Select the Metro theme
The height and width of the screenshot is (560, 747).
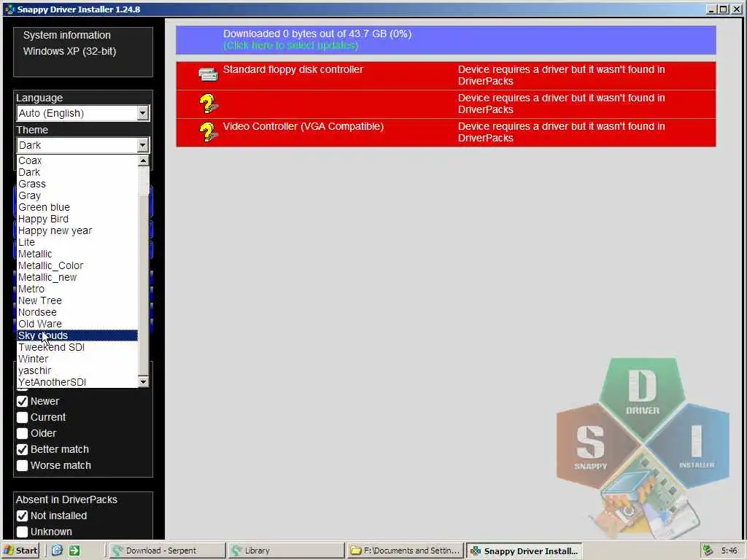click(77, 289)
